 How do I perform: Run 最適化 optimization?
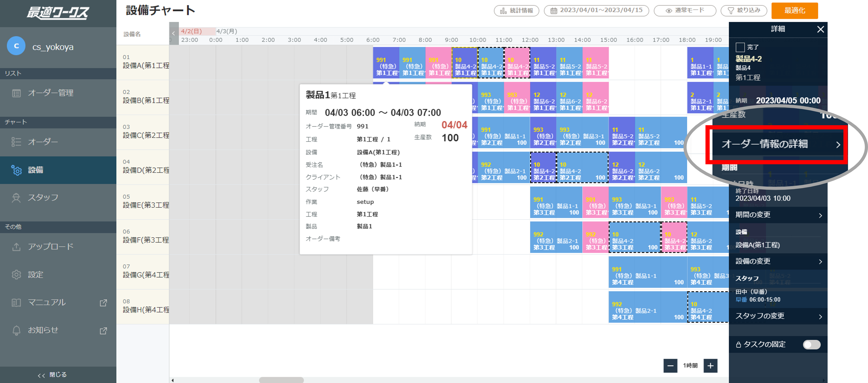click(795, 11)
